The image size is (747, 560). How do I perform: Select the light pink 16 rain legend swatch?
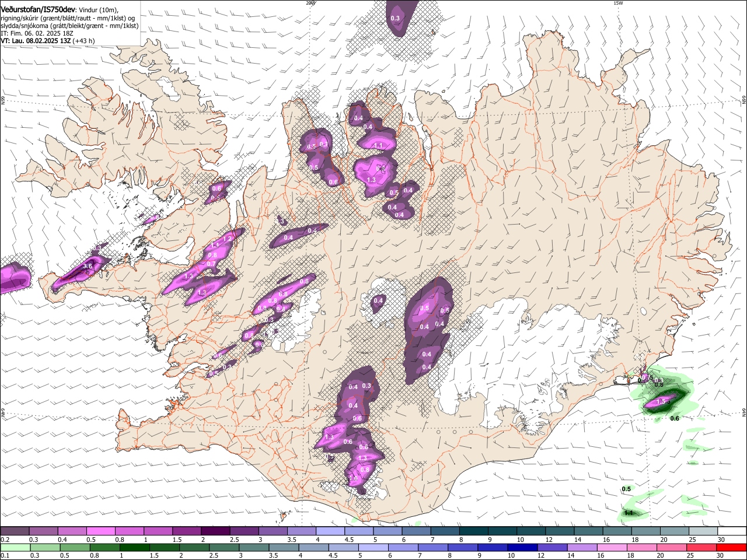point(612,547)
